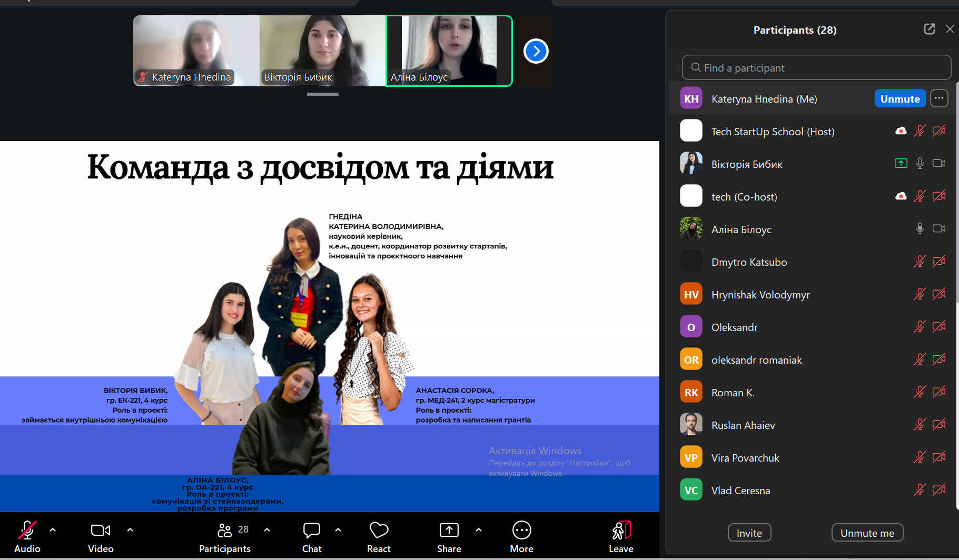
Task: Open more options for Kateryna Hnedina
Action: pyautogui.click(x=939, y=98)
